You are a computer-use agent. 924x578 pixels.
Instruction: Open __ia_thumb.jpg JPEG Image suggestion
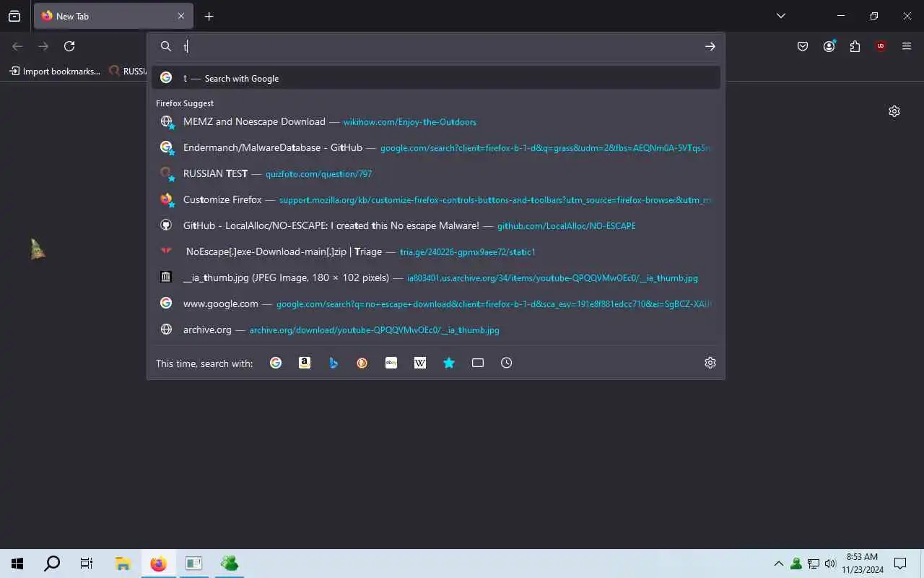coord(436,277)
